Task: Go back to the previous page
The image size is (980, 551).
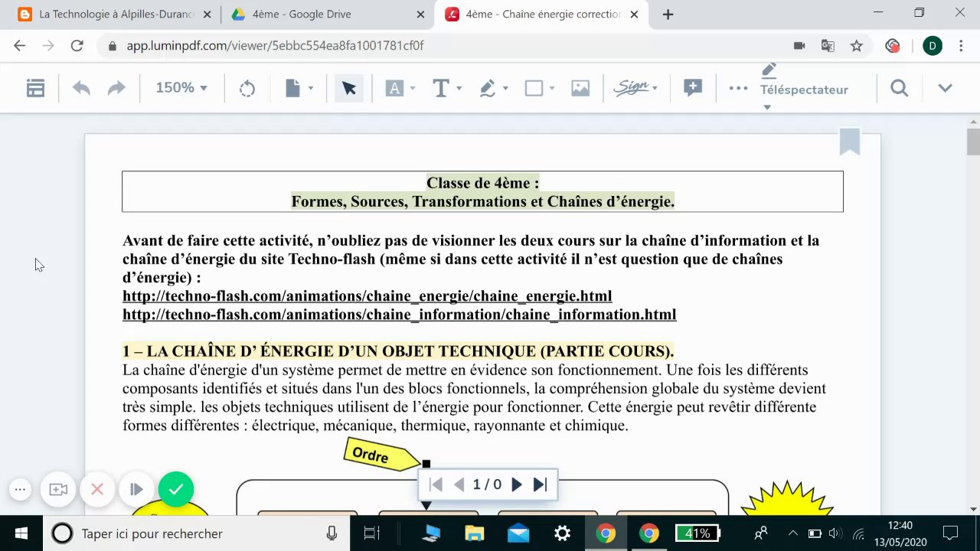Action: click(x=20, y=46)
